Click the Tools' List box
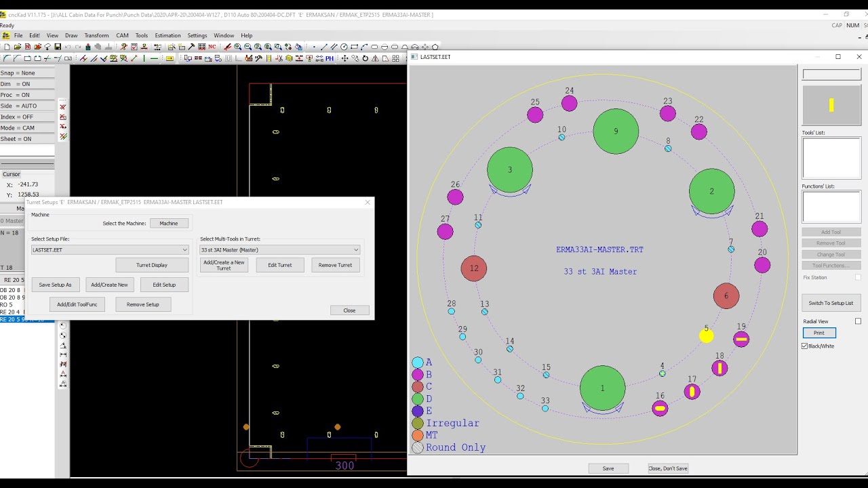This screenshot has height=488, width=868. click(x=831, y=159)
